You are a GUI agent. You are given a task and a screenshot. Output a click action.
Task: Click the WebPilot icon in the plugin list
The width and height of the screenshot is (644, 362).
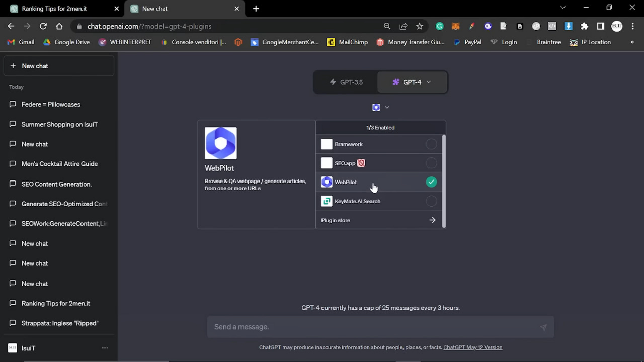coord(327,182)
